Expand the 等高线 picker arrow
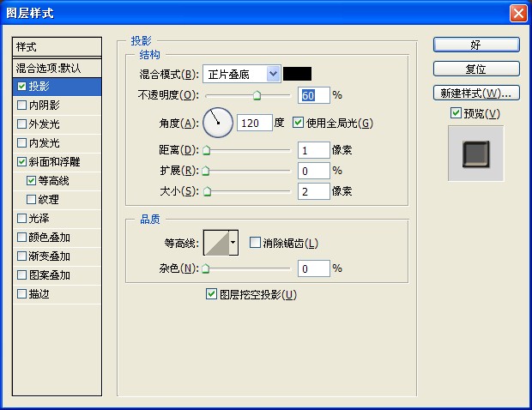 point(233,244)
